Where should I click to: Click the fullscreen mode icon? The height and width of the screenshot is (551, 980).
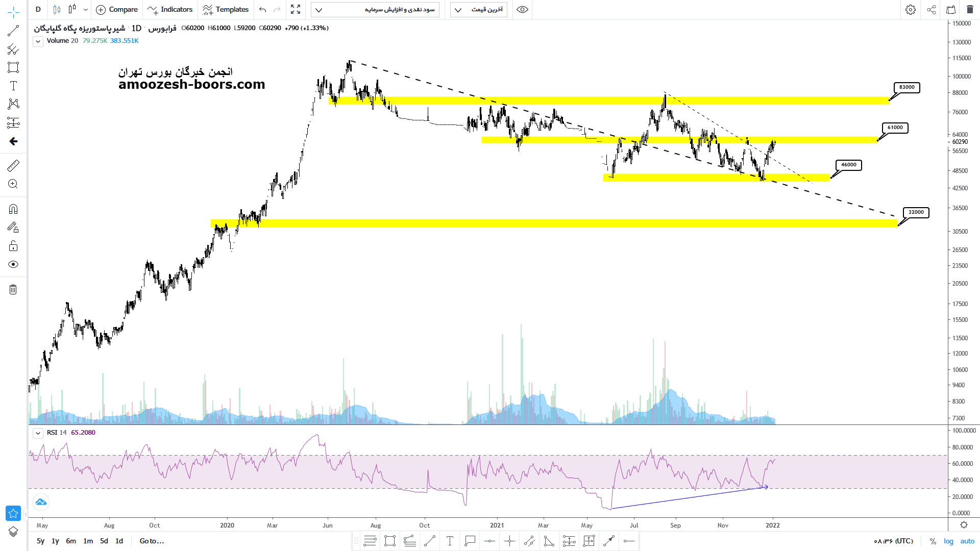tap(296, 10)
